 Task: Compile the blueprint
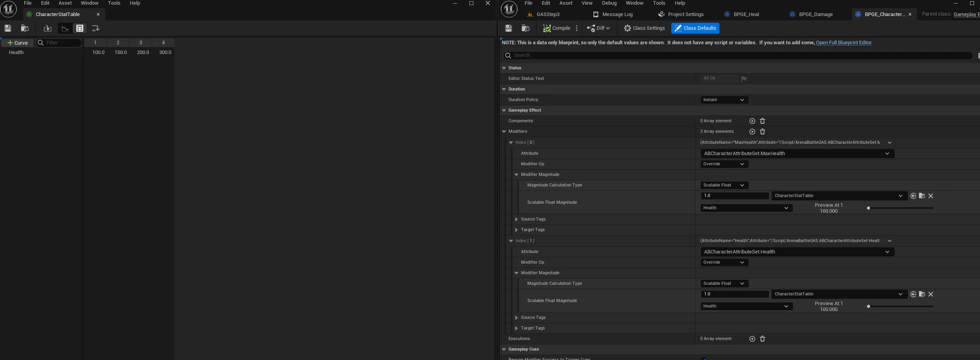click(557, 28)
